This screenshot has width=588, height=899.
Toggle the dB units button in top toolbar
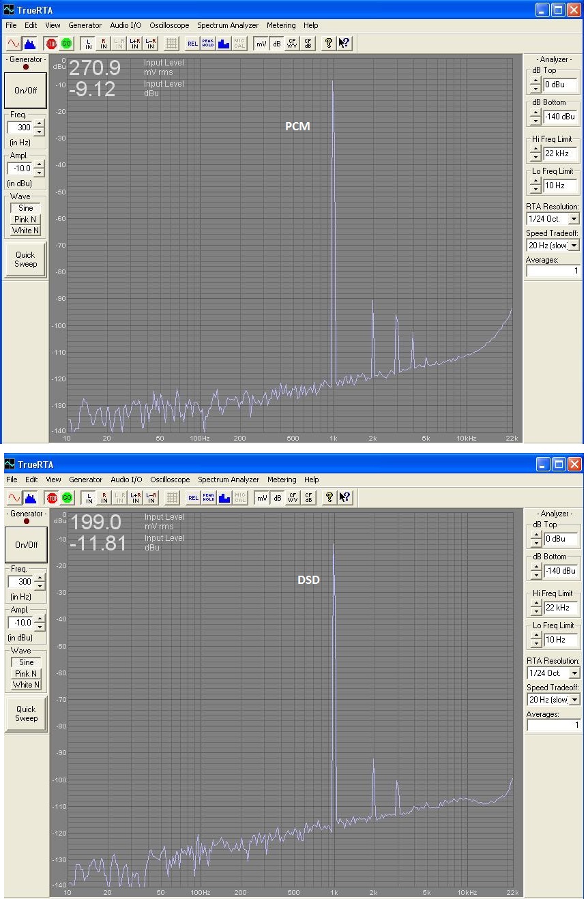tap(276, 43)
